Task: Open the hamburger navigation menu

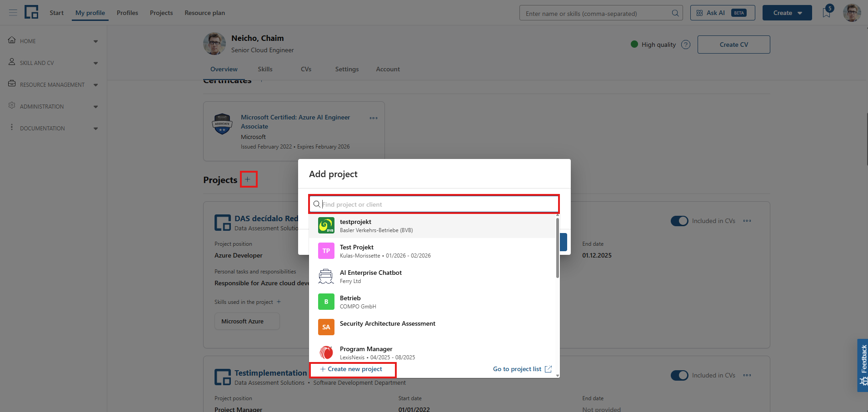Action: 13,13
